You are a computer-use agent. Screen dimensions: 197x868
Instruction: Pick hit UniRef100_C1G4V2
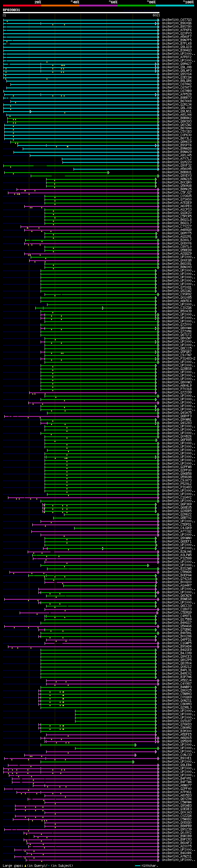click(x=177, y=497)
